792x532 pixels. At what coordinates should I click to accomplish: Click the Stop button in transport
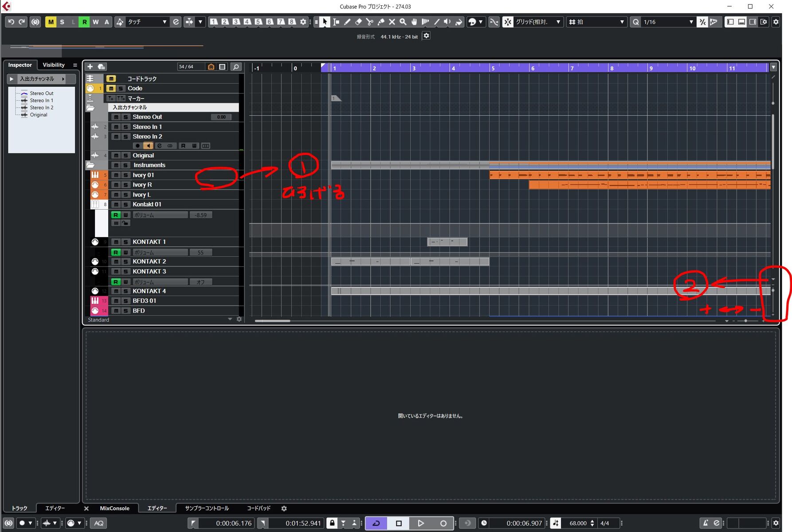click(399, 523)
